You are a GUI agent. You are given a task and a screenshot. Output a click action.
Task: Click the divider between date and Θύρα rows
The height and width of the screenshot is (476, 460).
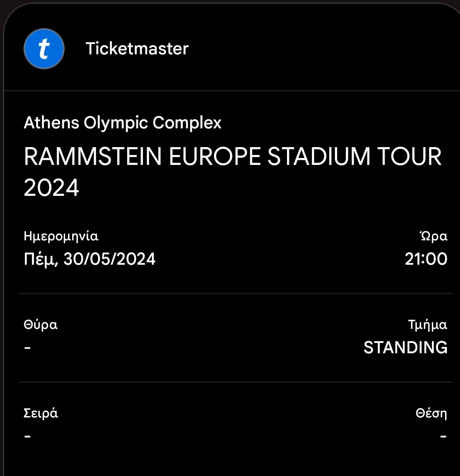pos(234,294)
